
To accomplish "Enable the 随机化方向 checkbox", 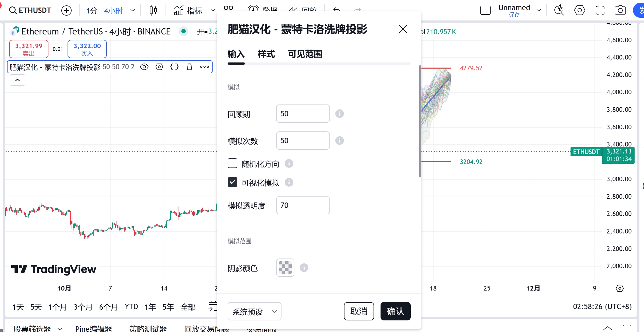I will click(233, 163).
